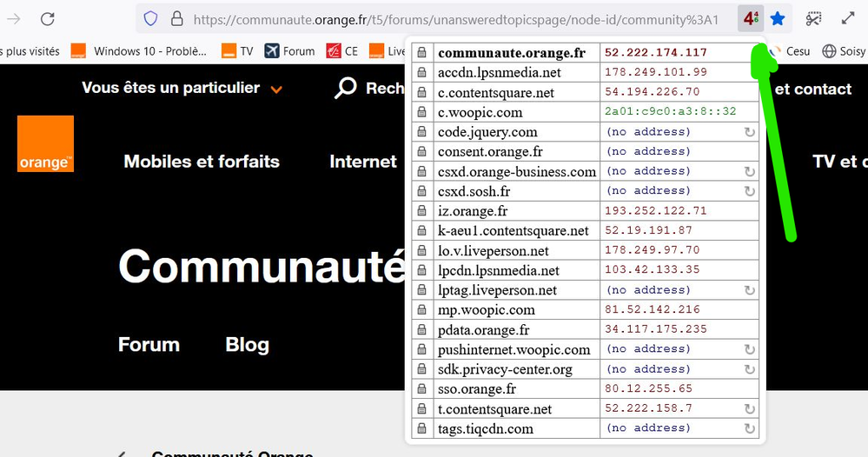Open the Mobiles et forfaits menu

[202, 162]
